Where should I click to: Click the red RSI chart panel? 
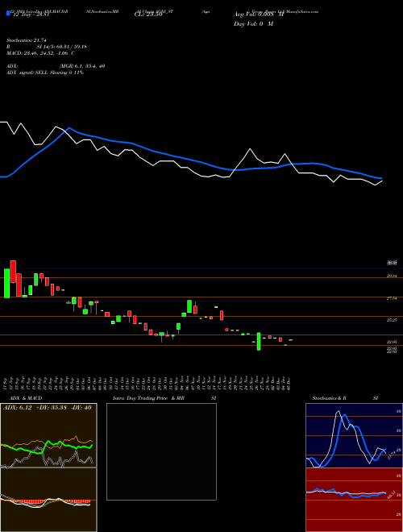tap(354, 500)
